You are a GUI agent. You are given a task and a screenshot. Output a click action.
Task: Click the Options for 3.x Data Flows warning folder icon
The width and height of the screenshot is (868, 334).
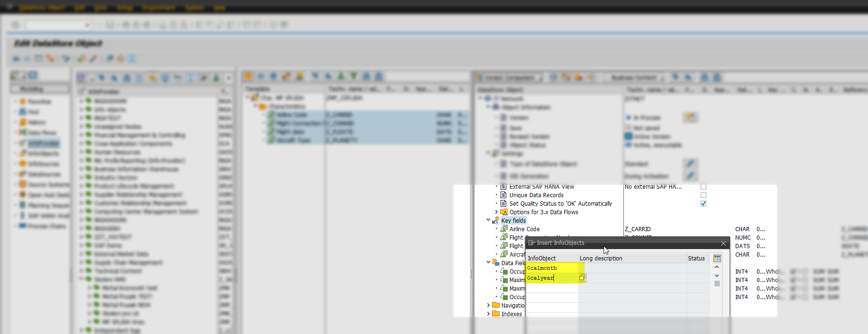coord(504,212)
